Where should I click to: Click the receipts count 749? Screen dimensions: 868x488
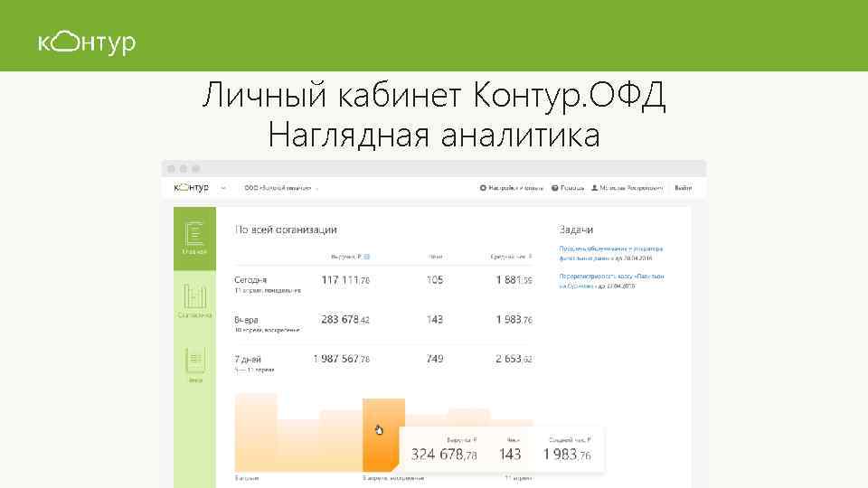click(435, 359)
